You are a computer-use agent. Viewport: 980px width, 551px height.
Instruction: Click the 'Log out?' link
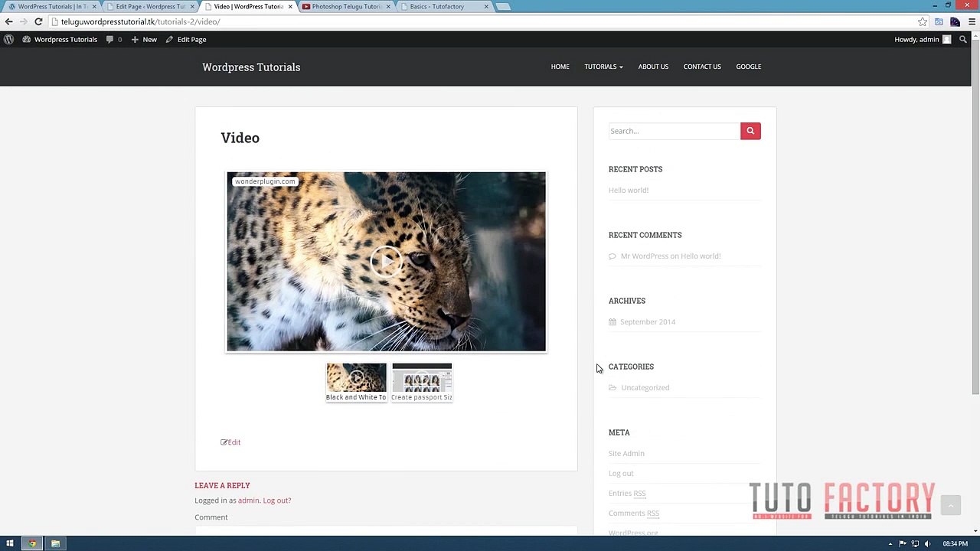tap(276, 500)
